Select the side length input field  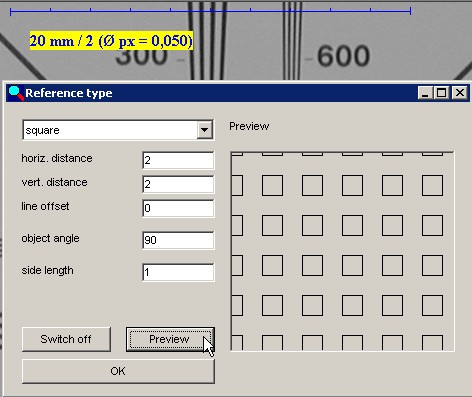pos(178,272)
